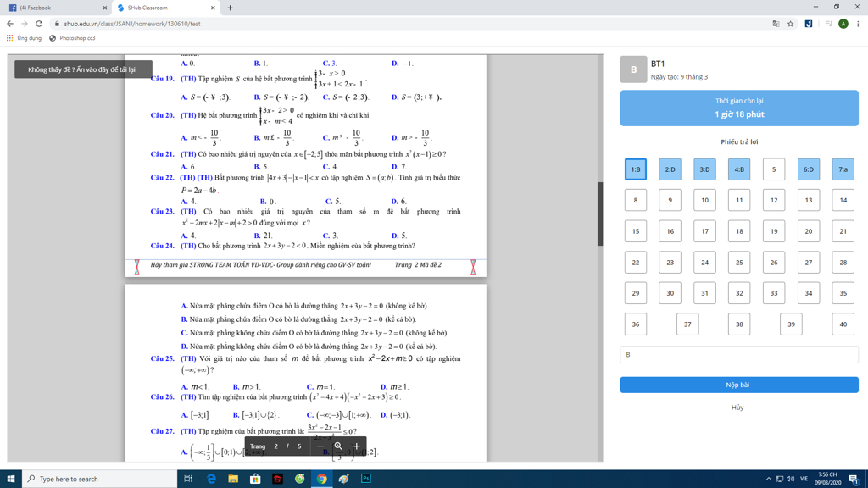Select question 33 in answer sheet

[x=774, y=293]
